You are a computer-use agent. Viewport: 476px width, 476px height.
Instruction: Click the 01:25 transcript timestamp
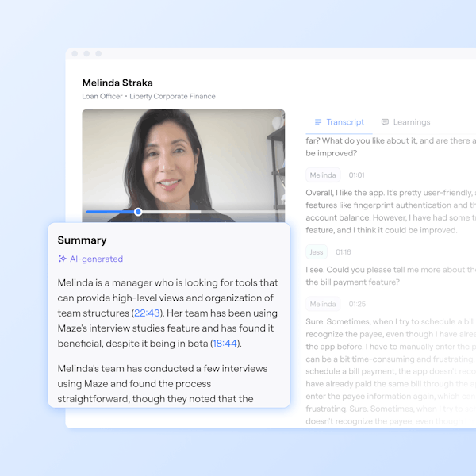(x=357, y=304)
